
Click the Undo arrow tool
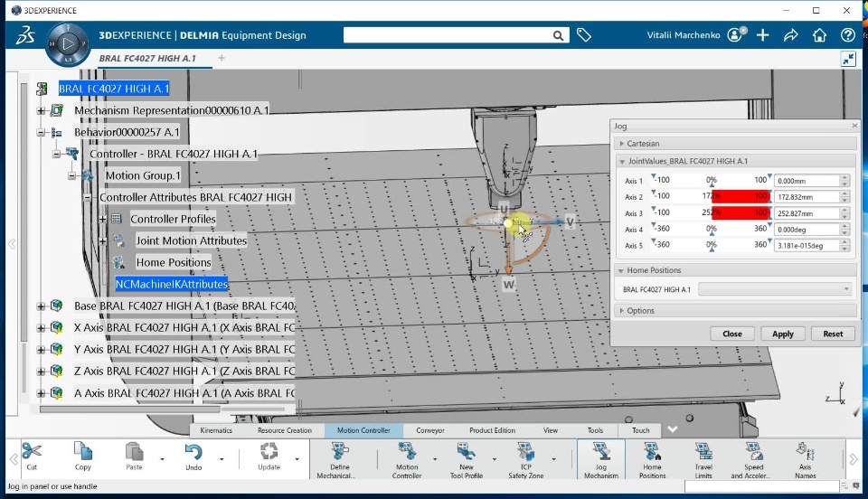click(x=193, y=457)
